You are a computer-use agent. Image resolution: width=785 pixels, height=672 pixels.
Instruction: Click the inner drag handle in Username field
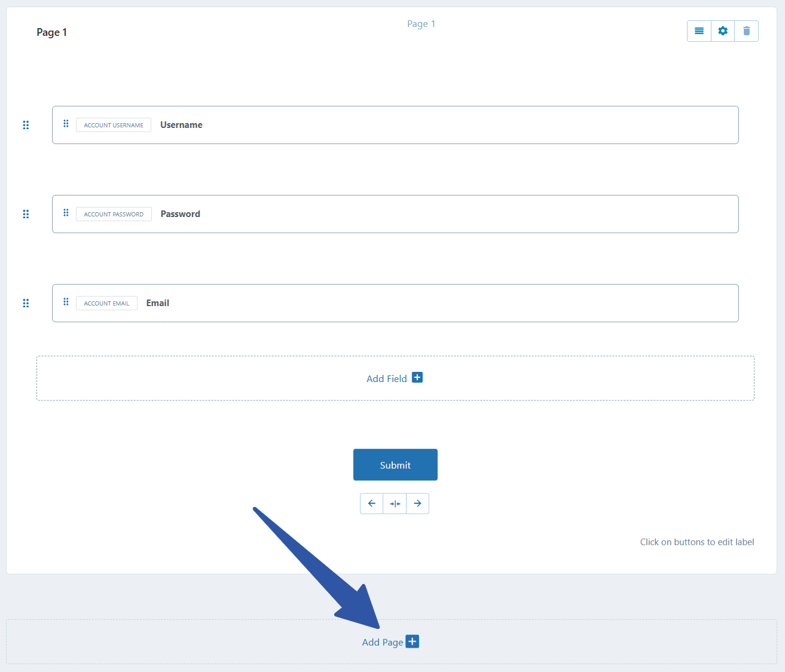pos(66,124)
